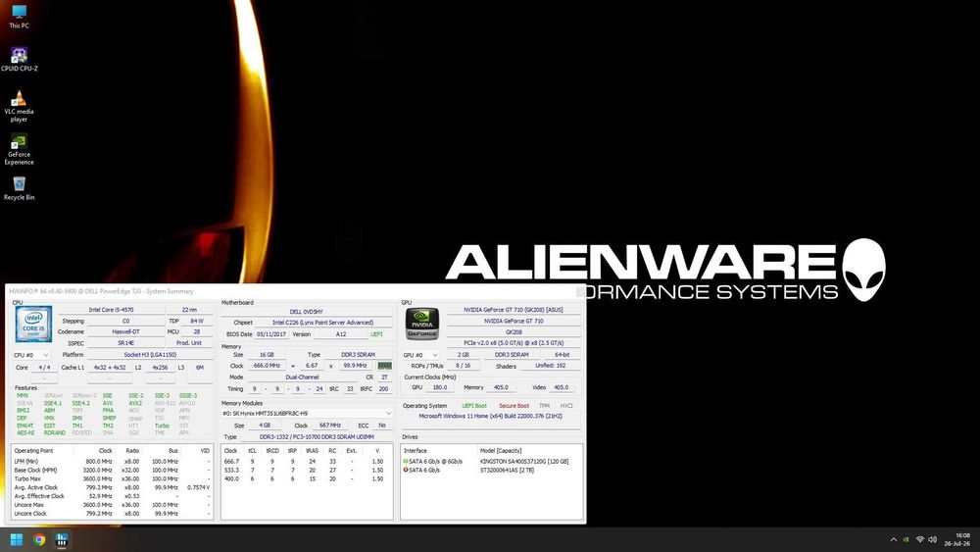Click the Haswell-DT codename value
This screenshot has width=980, height=552.
(125, 332)
